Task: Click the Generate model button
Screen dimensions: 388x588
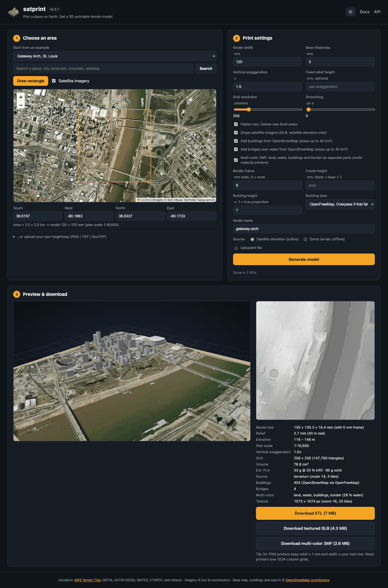Action: pos(304,259)
